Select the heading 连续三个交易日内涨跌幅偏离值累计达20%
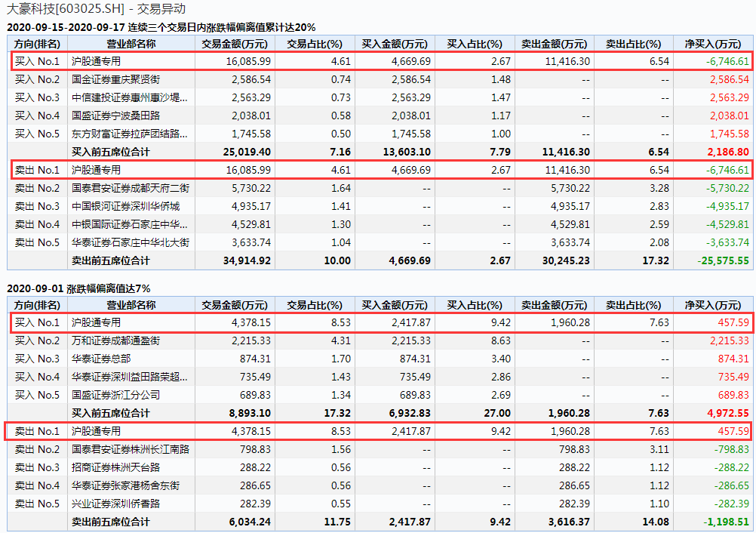 click(x=222, y=27)
